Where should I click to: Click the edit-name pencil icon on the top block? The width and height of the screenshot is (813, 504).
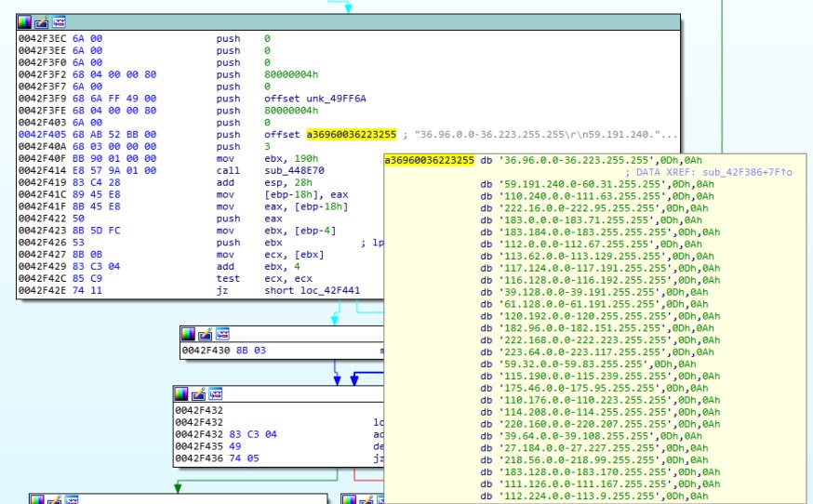pyautogui.click(x=42, y=21)
